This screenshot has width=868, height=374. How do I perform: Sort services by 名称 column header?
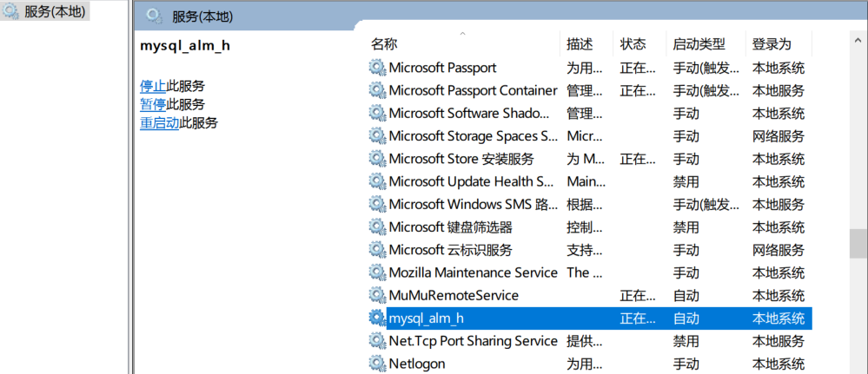(464, 43)
